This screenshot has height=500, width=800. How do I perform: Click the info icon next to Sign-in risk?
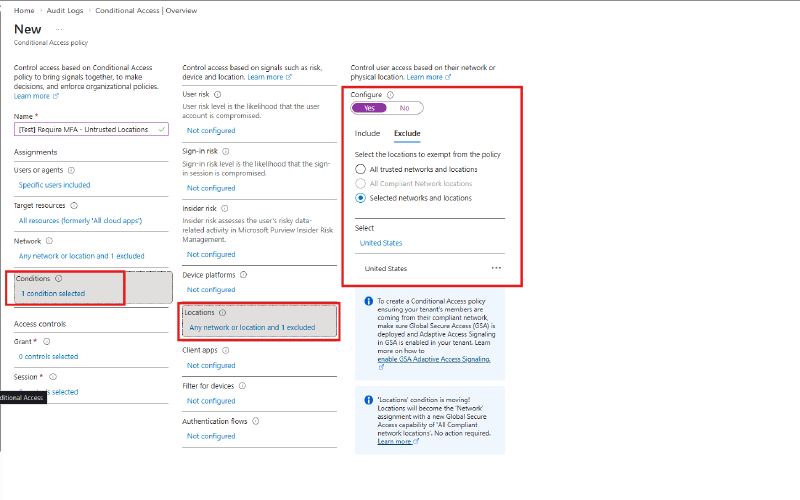click(226, 152)
